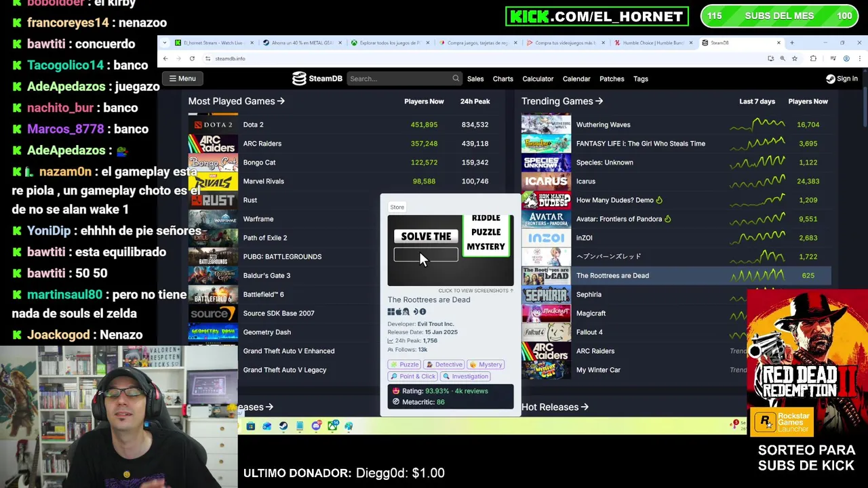Open the Calendar navigation item
The width and height of the screenshot is (868, 488).
tap(576, 79)
